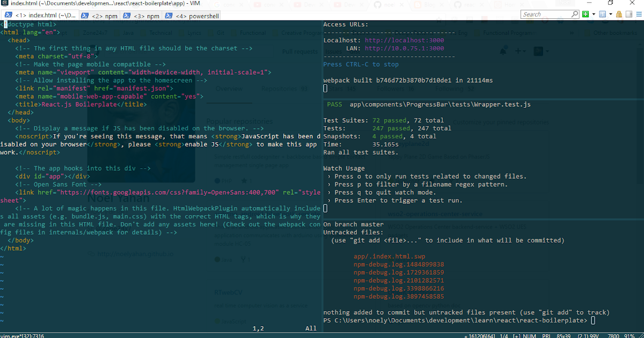Click inside the Search input field
Screen dimensions: 644x338
tap(542, 14)
